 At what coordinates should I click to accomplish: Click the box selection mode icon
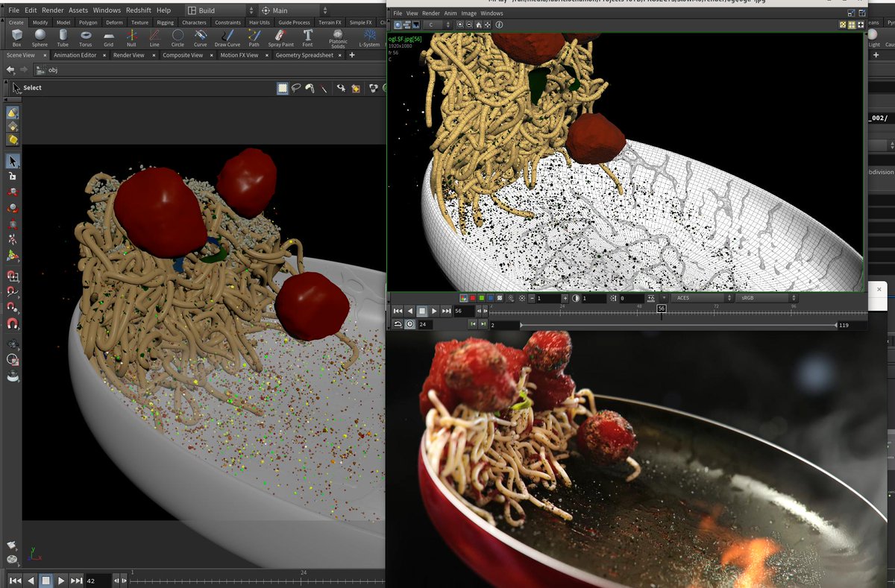[283, 88]
